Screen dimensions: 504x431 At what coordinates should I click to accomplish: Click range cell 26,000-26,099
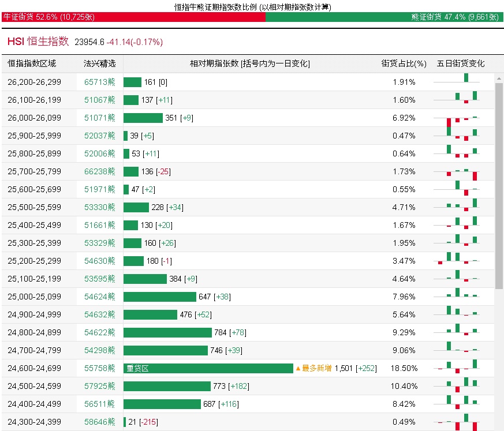point(35,118)
